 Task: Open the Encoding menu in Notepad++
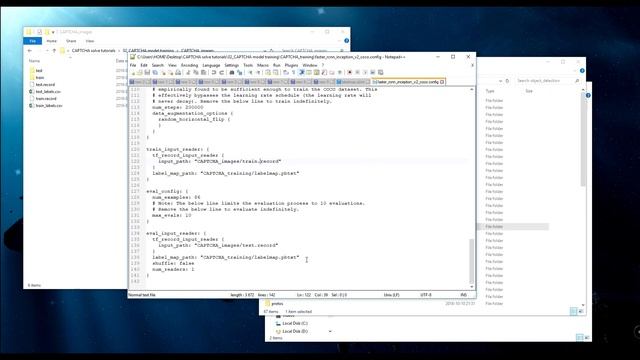[x=189, y=65]
